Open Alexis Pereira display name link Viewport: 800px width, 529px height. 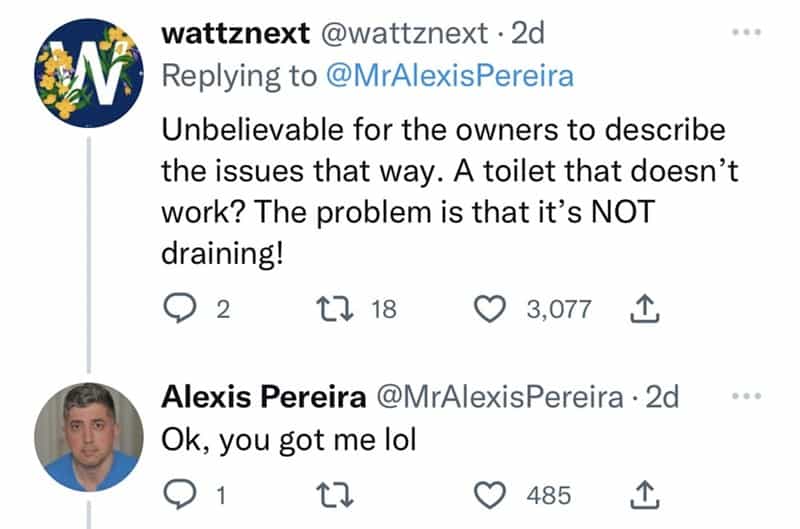pos(262,396)
